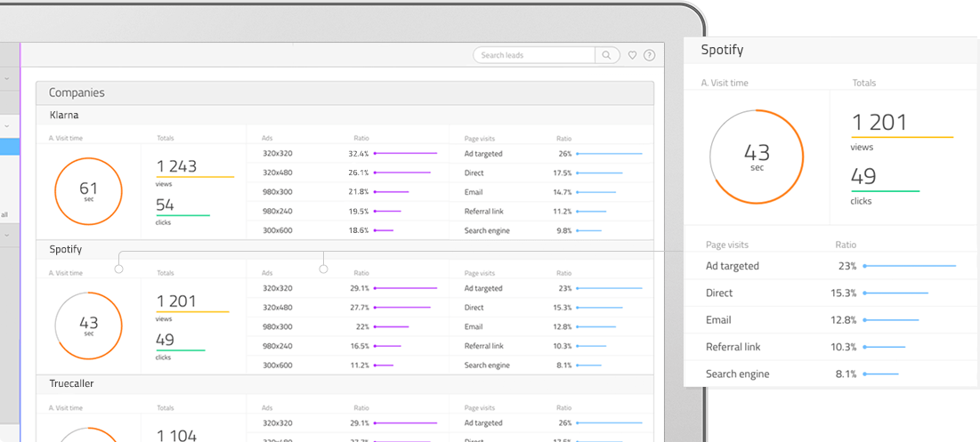Click the Companies panel header
The width and height of the screenshot is (980, 442).
[345, 93]
